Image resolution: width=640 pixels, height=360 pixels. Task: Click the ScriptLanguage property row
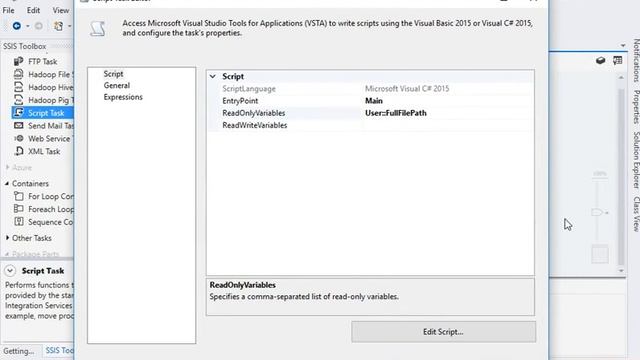pos(371,89)
